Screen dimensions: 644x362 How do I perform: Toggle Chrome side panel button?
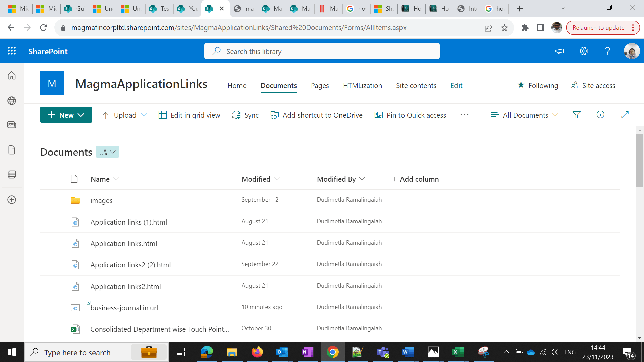(541, 28)
